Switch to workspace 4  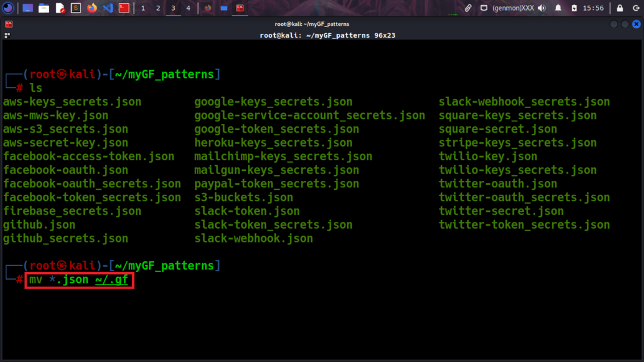click(x=188, y=8)
